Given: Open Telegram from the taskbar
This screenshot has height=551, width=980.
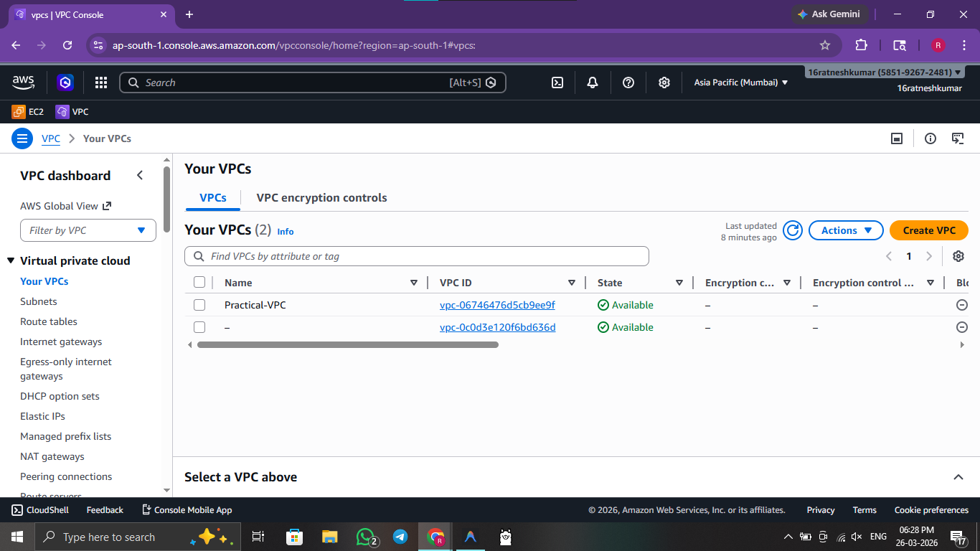Looking at the screenshot, I should click(400, 537).
